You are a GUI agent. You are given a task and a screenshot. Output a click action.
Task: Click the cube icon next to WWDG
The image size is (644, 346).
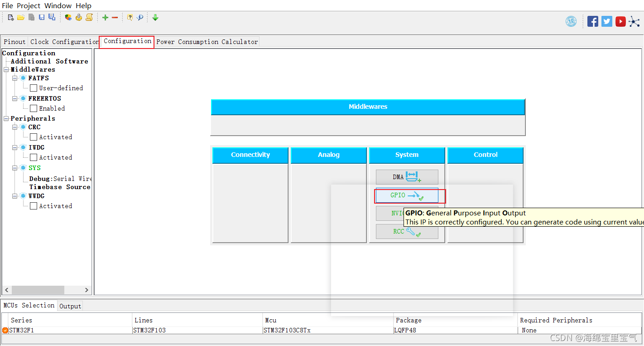pos(23,196)
